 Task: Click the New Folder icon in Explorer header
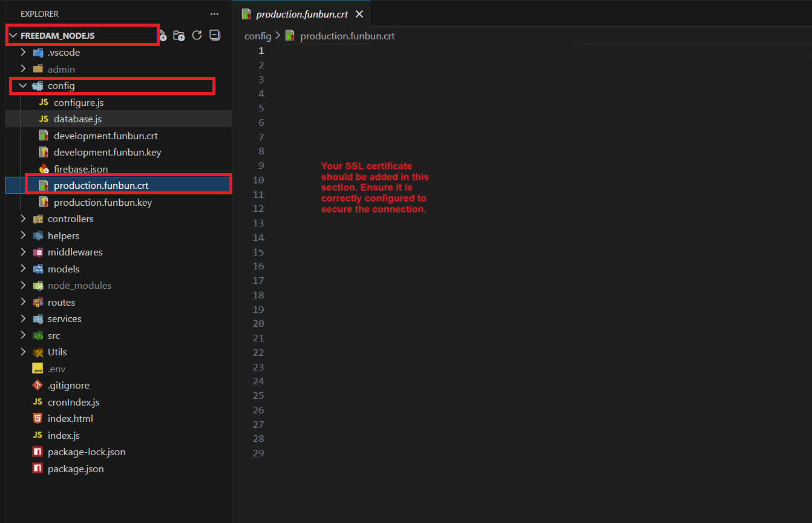(x=179, y=36)
